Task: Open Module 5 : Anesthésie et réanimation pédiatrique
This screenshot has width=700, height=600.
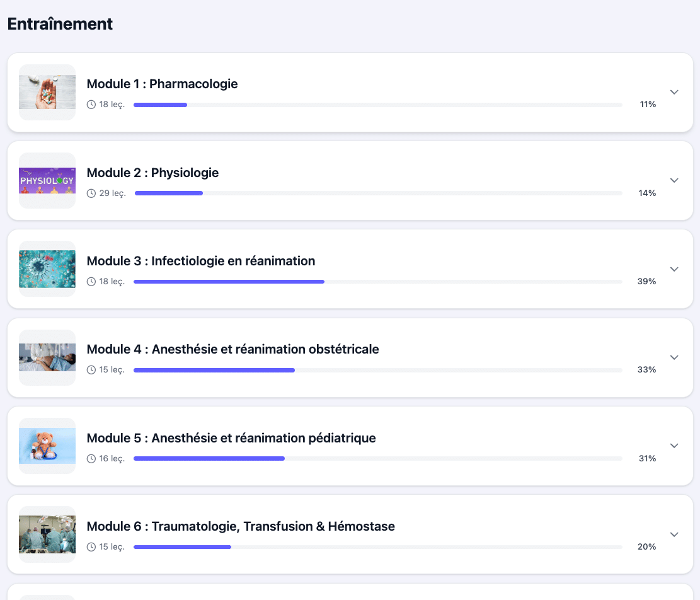Action: (231, 438)
